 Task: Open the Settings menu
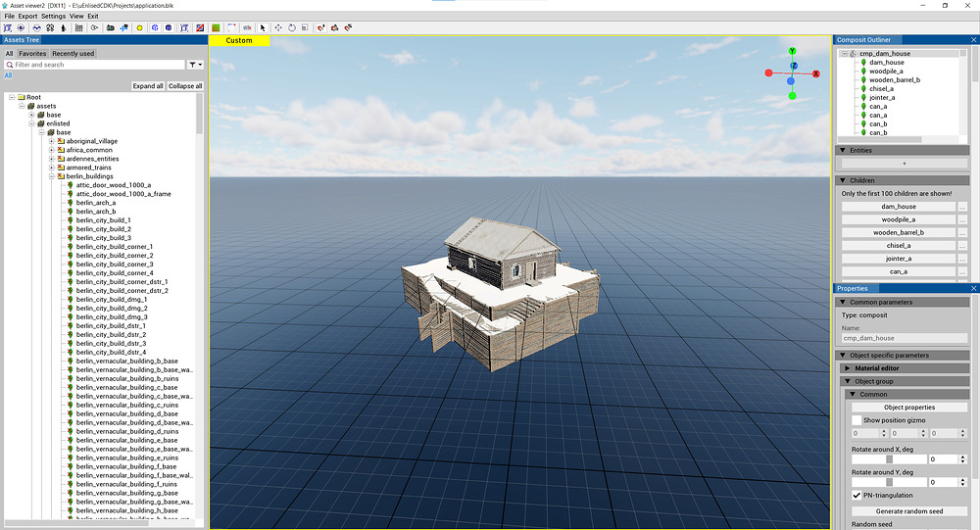coord(53,17)
